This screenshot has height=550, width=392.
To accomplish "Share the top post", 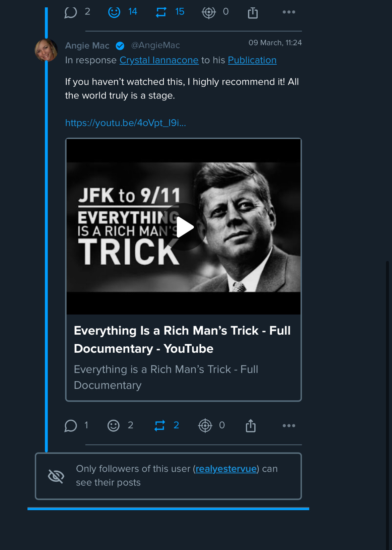I will tap(253, 13).
